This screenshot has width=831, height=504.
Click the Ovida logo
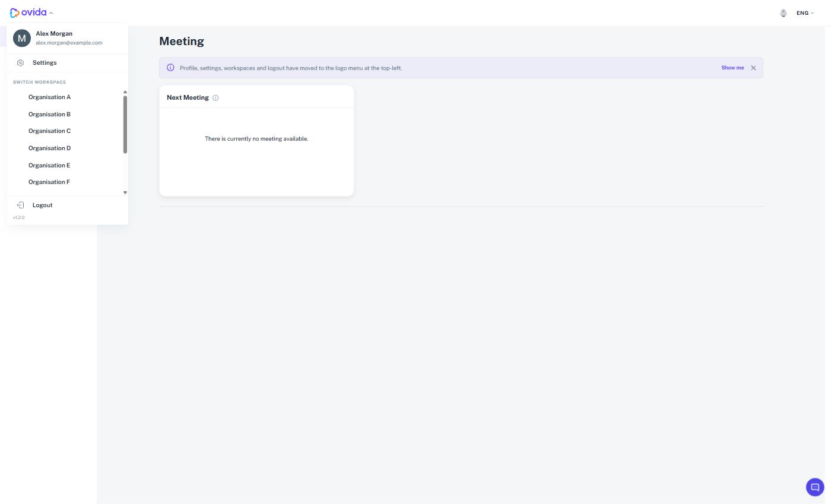28,12
